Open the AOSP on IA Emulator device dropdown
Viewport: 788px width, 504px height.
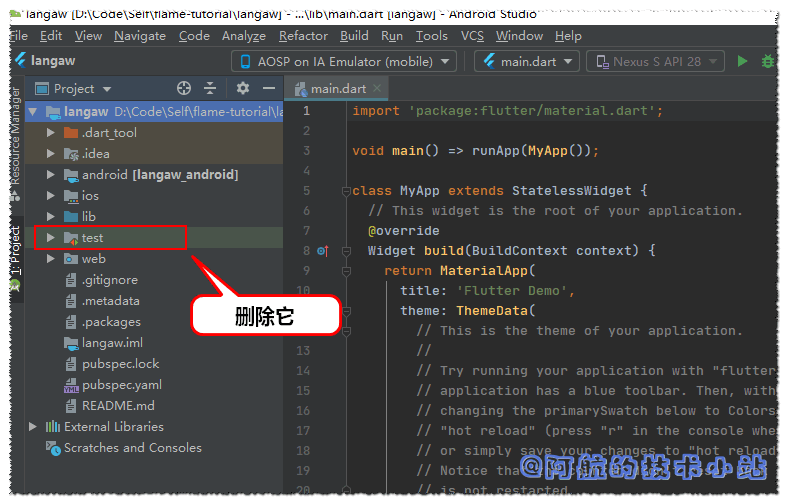tap(344, 61)
